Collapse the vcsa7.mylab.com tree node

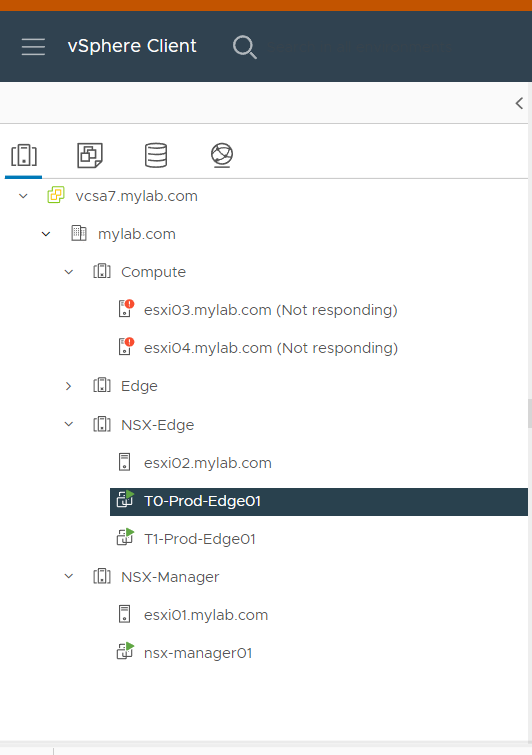[x=23, y=196]
